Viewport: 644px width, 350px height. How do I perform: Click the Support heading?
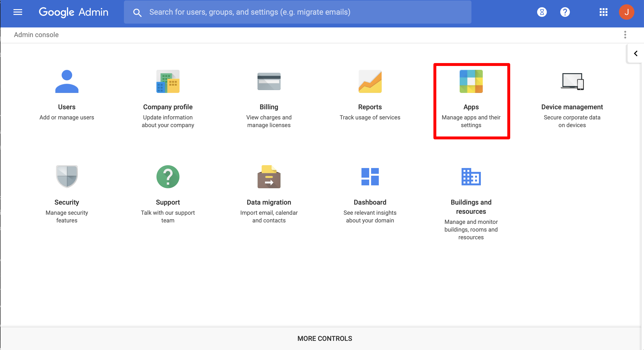coord(168,202)
